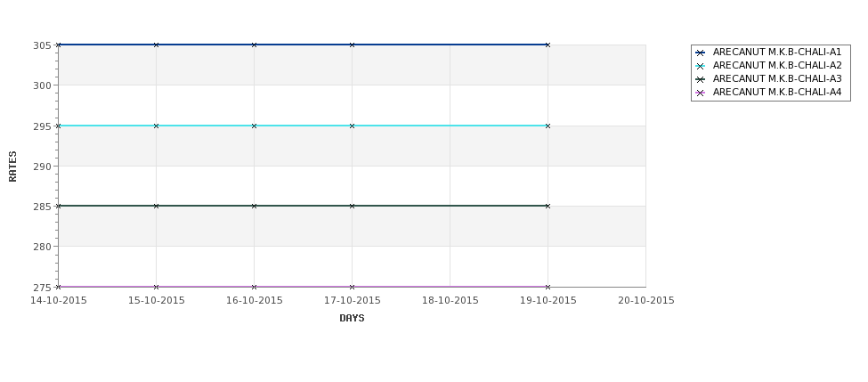The width and height of the screenshot is (868, 382).
Task: Toggle the ARECANUT M.K.B-CHALI-A2 legend entry
Action: 776,66
